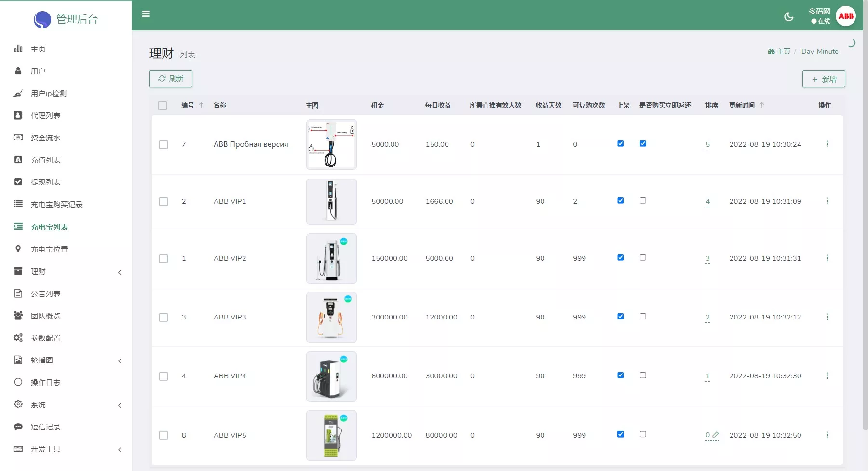This screenshot has height=471, width=868.
Task: Open the three-dot actions menu for ABB VIP4
Action: (x=827, y=376)
